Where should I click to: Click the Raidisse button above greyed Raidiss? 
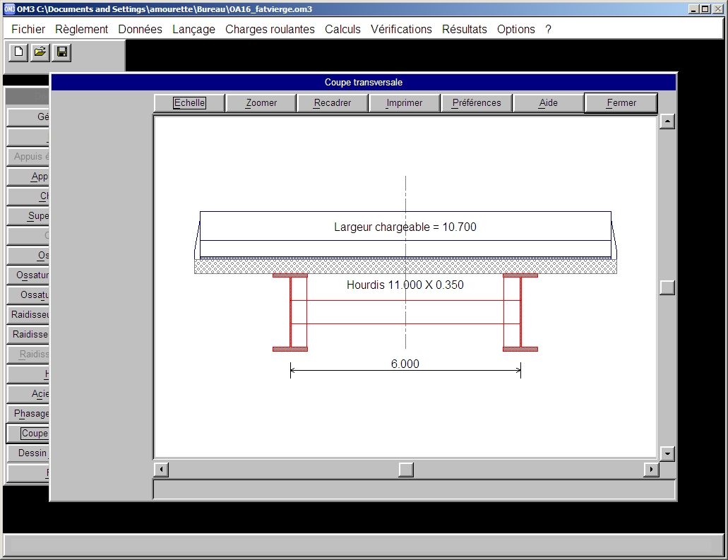pos(28,334)
